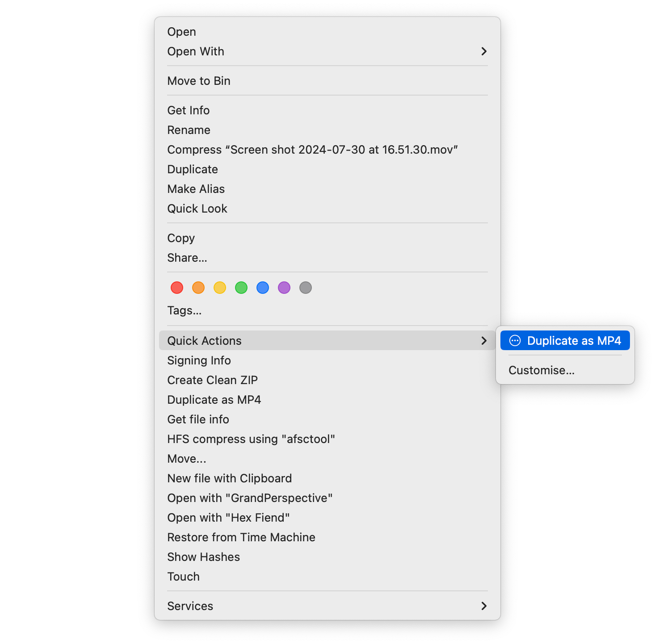Apply the green tag color
This screenshot has height=644, width=655.
[x=241, y=288]
